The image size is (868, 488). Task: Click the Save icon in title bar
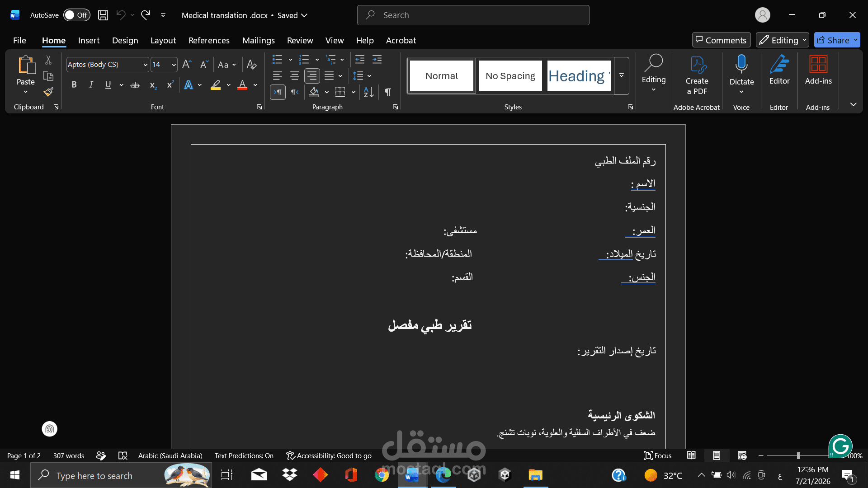click(x=103, y=15)
